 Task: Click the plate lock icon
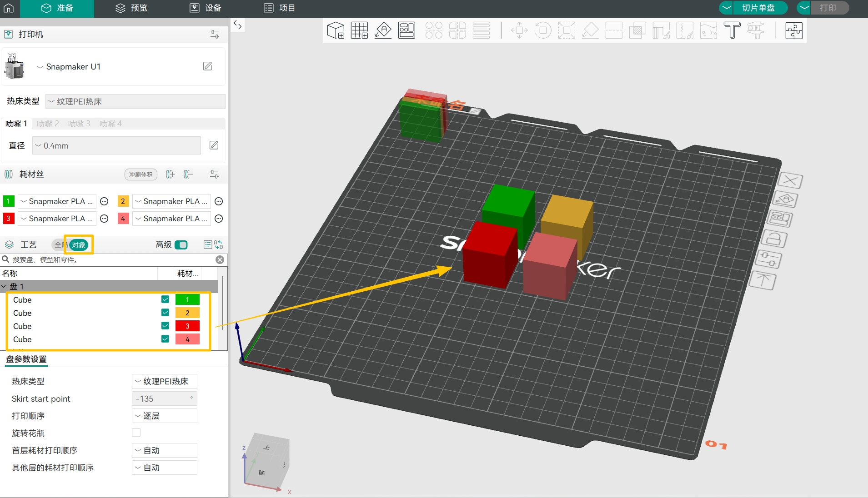(x=774, y=239)
